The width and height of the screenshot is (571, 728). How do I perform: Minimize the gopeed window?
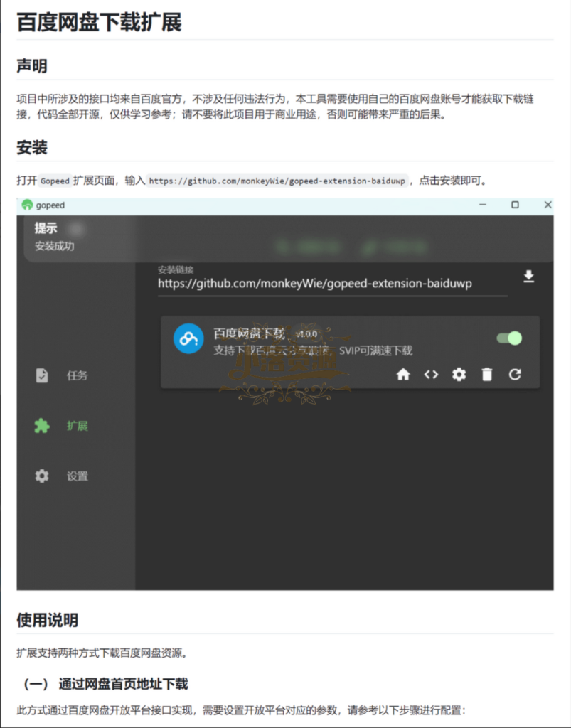(x=483, y=205)
